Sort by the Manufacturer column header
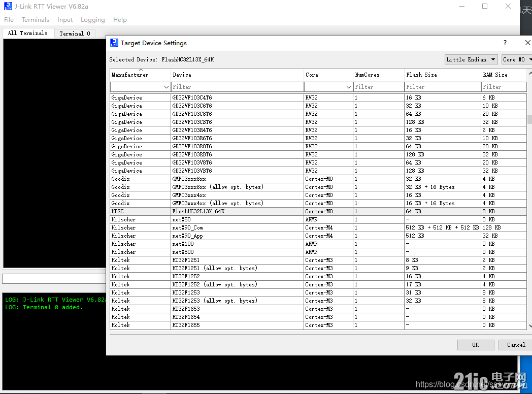Viewport: 532px width, 394px height. [x=140, y=75]
